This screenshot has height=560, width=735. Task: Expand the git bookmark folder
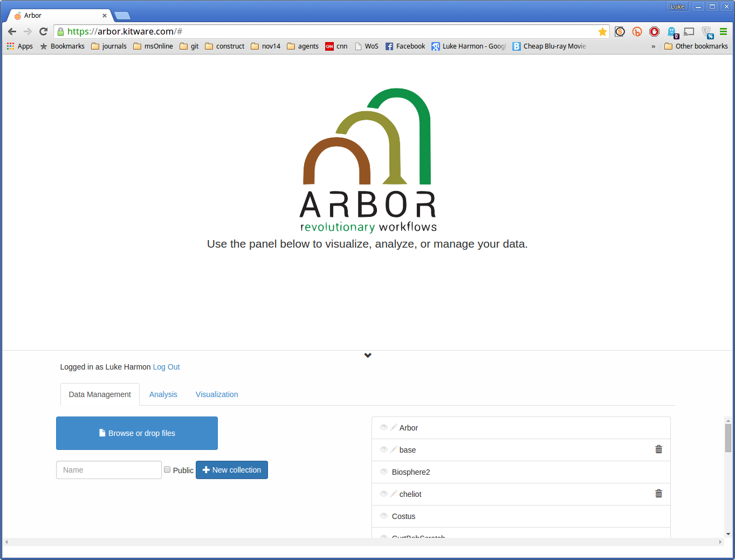pos(189,46)
